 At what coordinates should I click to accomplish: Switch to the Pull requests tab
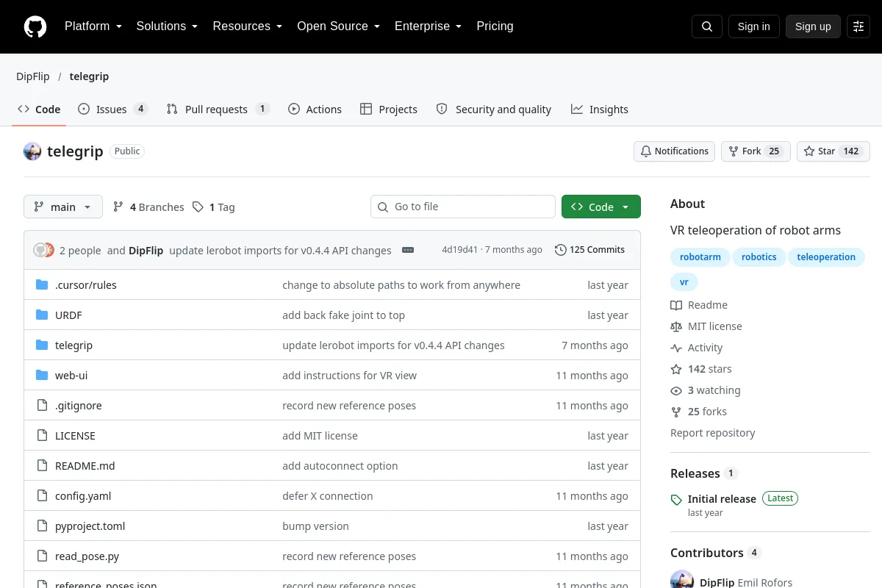(x=218, y=109)
